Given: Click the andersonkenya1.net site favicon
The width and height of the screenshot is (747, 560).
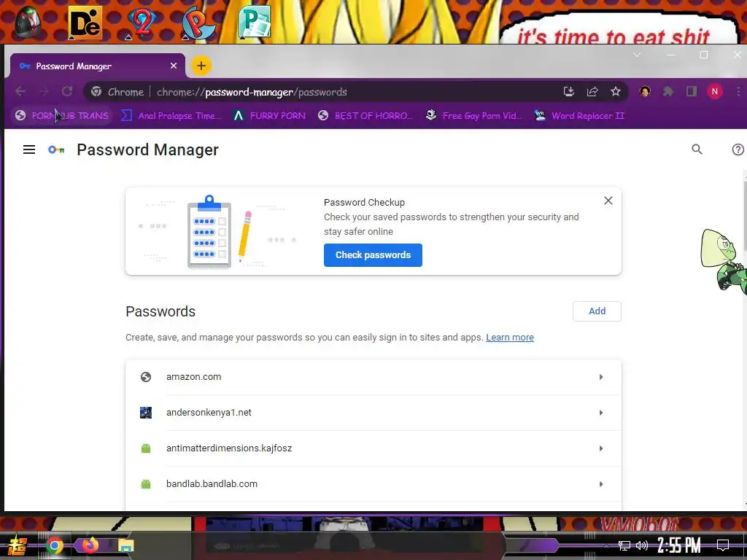Looking at the screenshot, I should click(146, 413).
